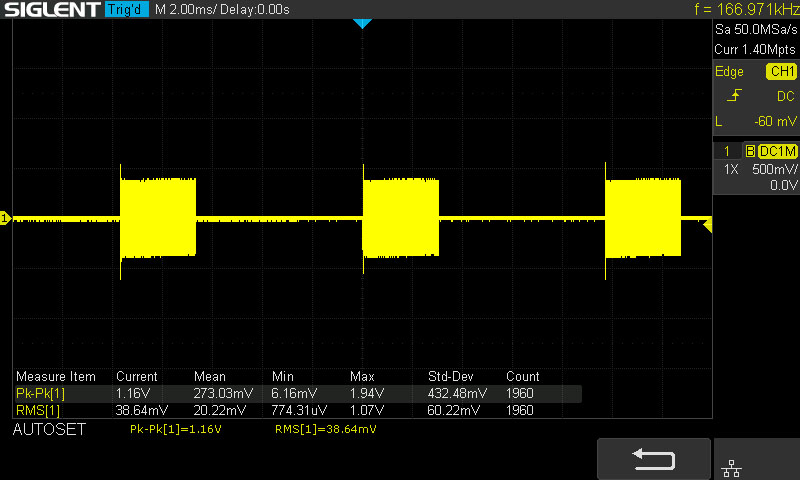Click the Pk-Pk[1] measurement row label
Screen dimensions: 800x480
[x=40, y=393]
